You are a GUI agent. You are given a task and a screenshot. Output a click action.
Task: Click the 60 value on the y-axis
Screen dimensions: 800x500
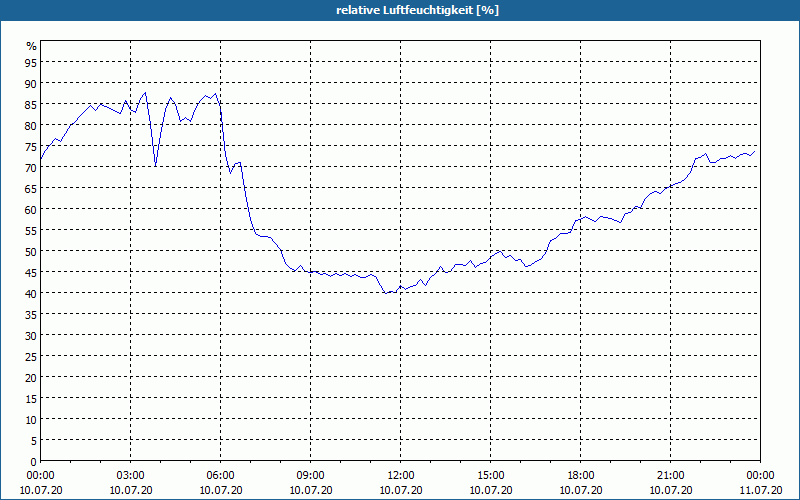[x=31, y=210]
